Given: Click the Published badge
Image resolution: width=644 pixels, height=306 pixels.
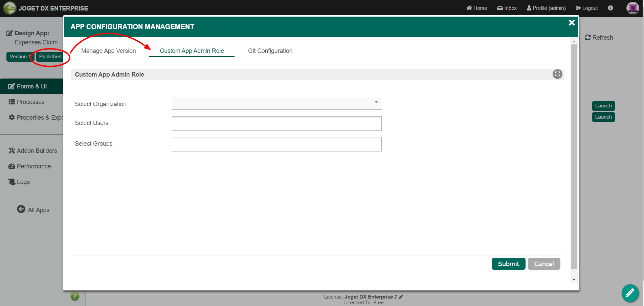Looking at the screenshot, I should pos(50,57).
